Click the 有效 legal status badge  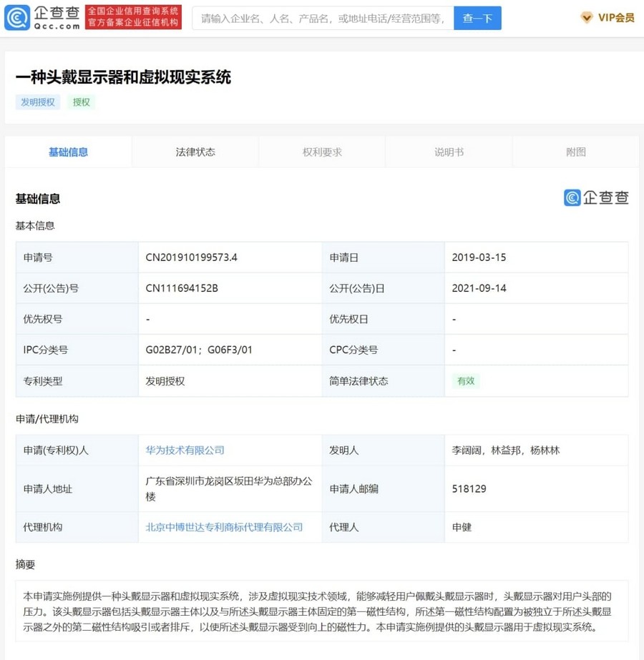tap(466, 381)
